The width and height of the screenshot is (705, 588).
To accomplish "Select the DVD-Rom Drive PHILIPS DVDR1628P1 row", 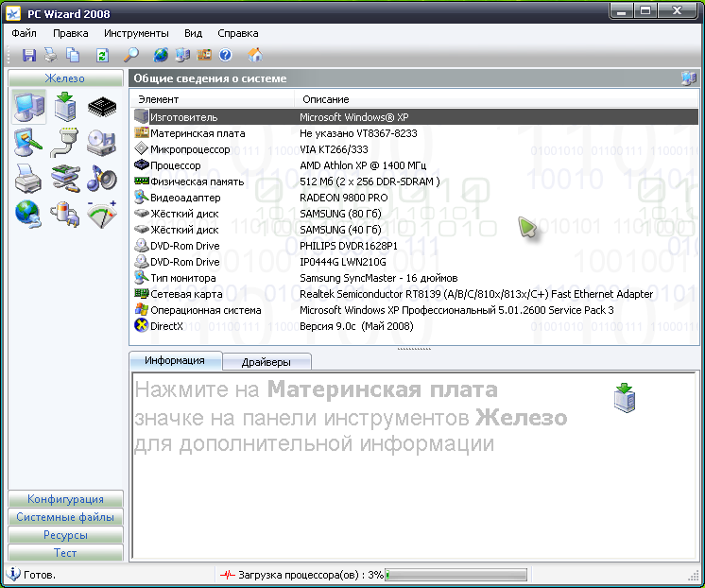I will (x=416, y=246).
